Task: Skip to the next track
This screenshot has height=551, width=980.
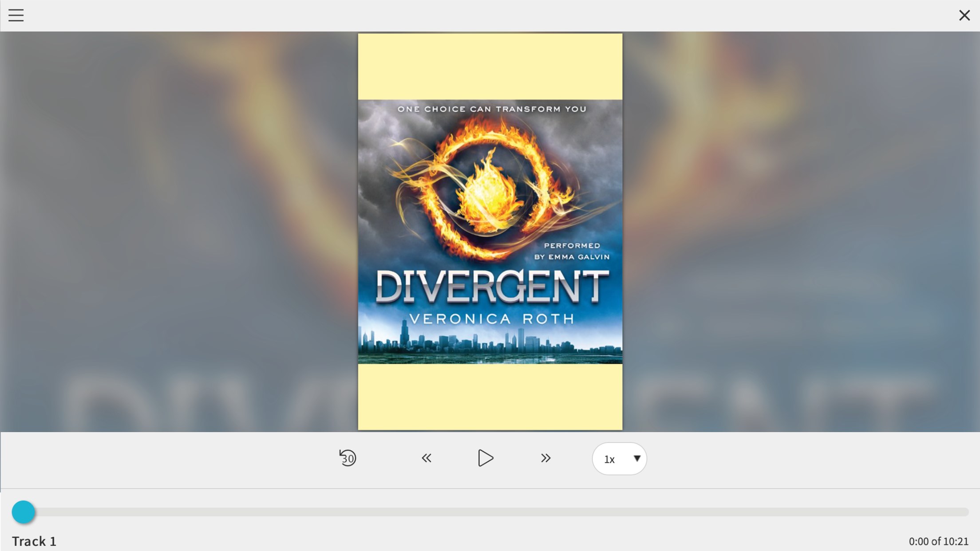Action: tap(545, 458)
